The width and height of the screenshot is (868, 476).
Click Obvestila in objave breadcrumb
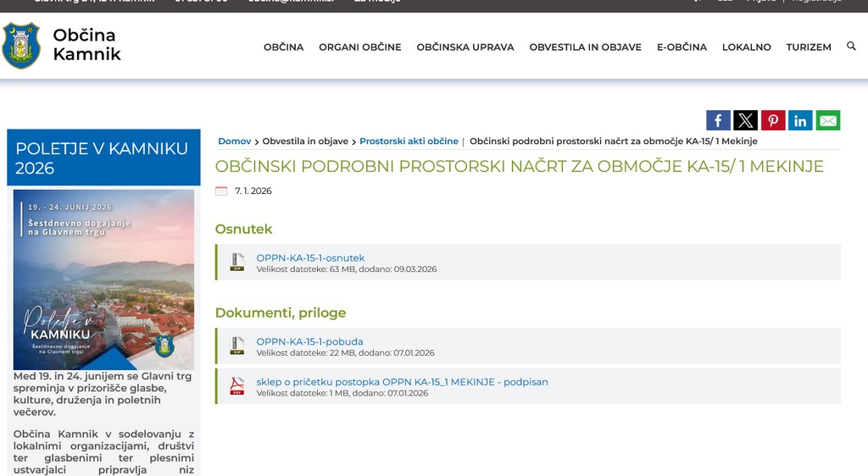click(305, 141)
